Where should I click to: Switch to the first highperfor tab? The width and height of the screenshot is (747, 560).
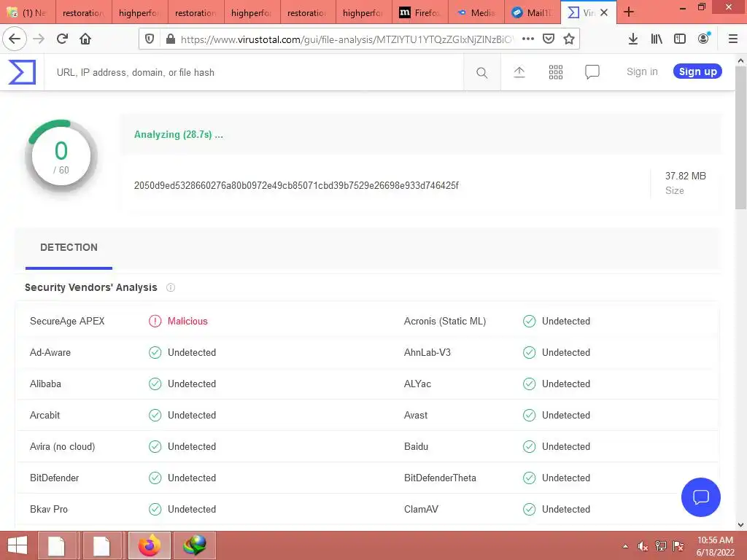coord(139,13)
